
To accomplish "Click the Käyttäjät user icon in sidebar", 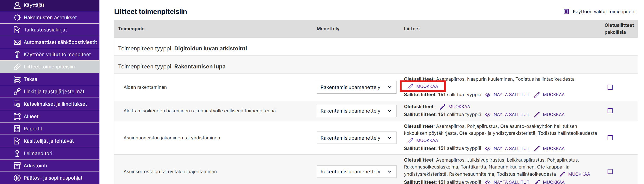I will pos(17,5).
